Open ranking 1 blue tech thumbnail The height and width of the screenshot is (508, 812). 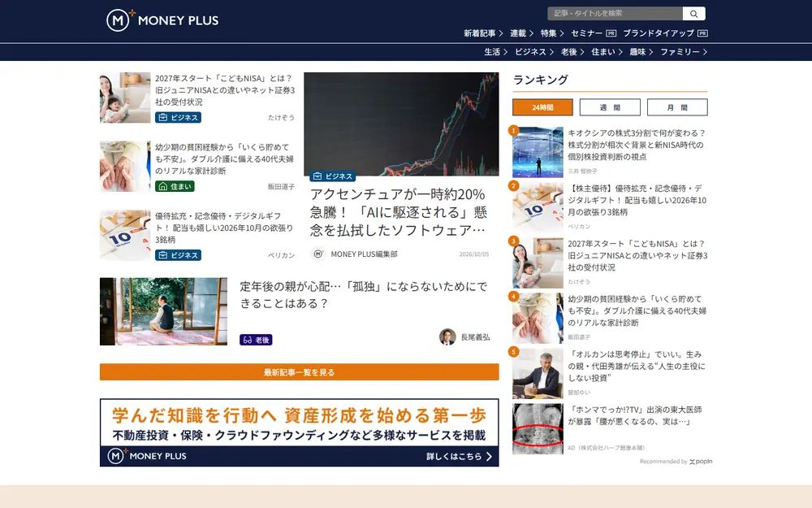click(538, 153)
